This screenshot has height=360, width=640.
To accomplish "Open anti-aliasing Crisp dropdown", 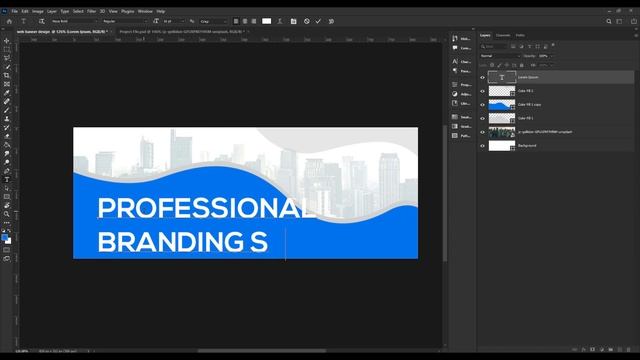I will [x=213, y=21].
